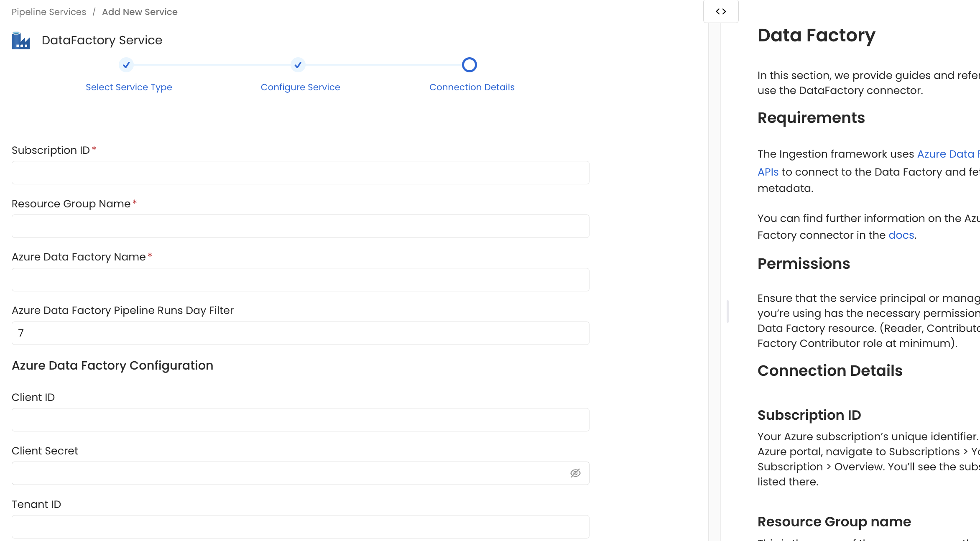The image size is (980, 541).
Task: Click the code panel toggle icon
Action: (721, 11)
